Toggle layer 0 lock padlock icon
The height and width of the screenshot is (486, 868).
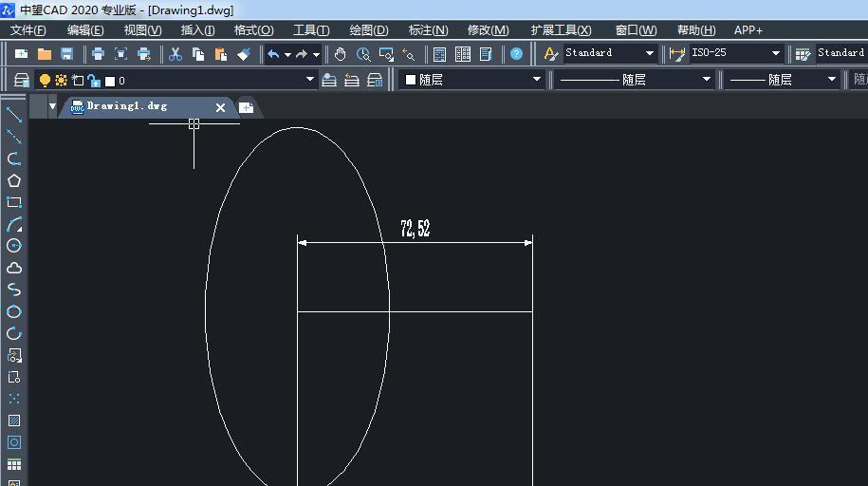(94, 81)
